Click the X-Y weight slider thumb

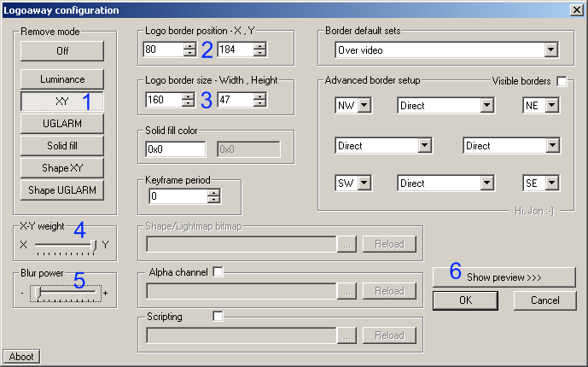click(93, 245)
